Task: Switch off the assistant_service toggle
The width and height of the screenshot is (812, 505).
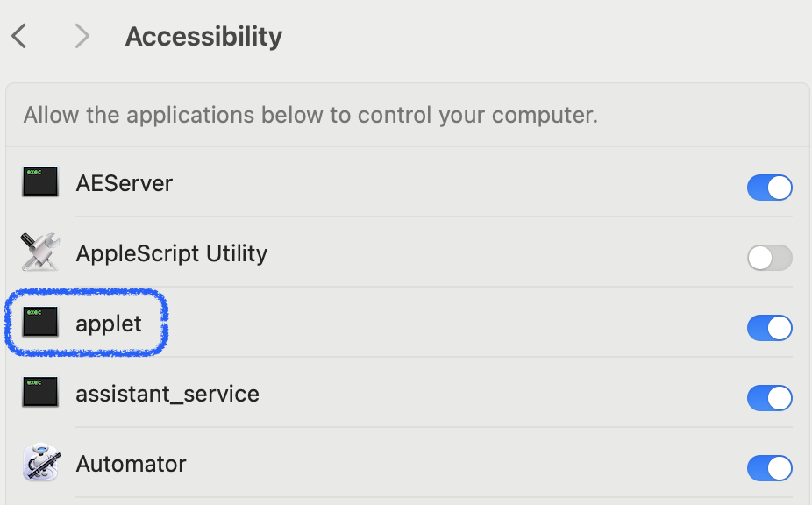Action: (770, 398)
